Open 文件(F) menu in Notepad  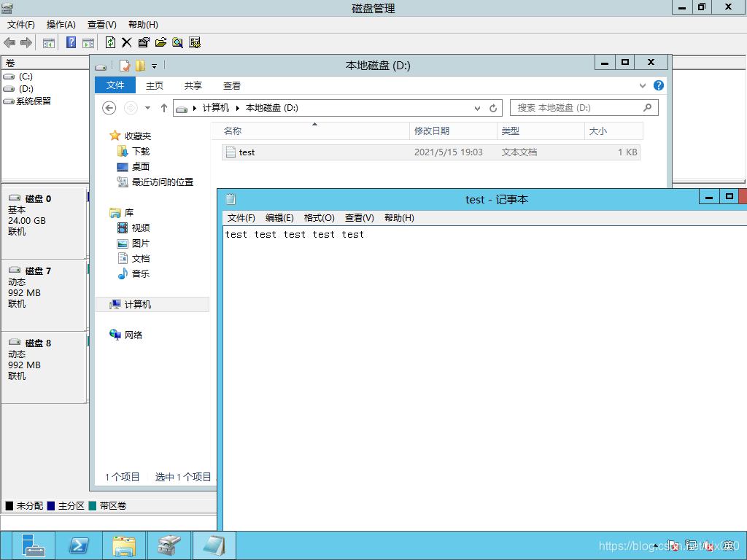(x=241, y=218)
